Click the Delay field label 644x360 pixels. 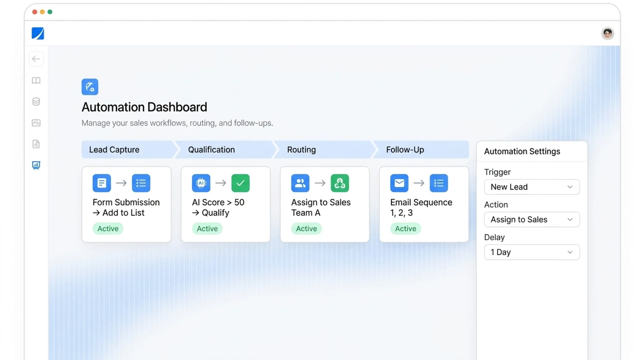pos(494,237)
